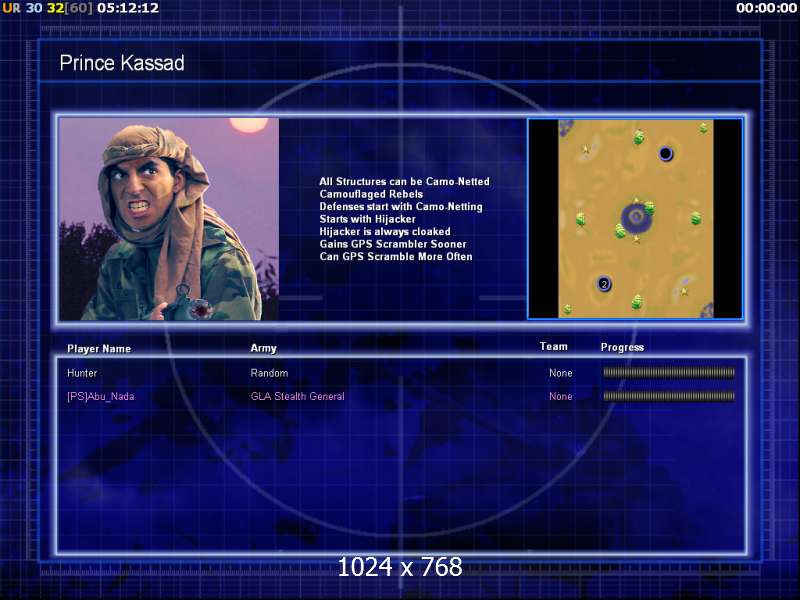
Task: Click 'All Structures can be Camo-Netted' line
Action: [404, 182]
